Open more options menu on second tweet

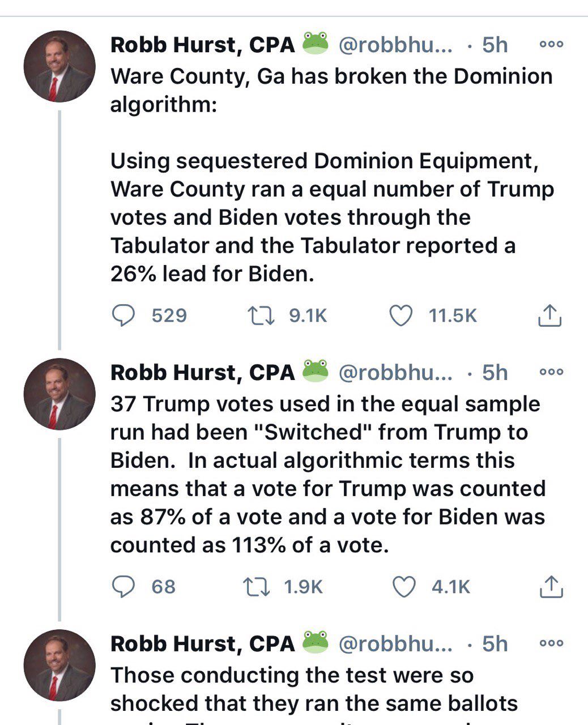tap(551, 372)
